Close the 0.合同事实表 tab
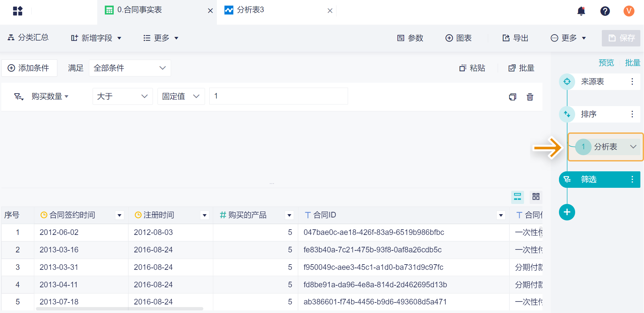This screenshot has height=313, width=644. click(x=210, y=11)
